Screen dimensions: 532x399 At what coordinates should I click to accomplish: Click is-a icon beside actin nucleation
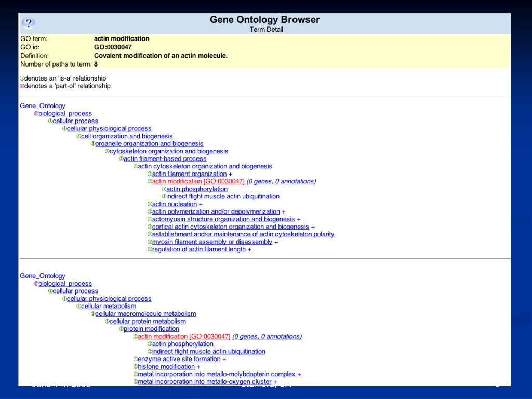coord(150,204)
